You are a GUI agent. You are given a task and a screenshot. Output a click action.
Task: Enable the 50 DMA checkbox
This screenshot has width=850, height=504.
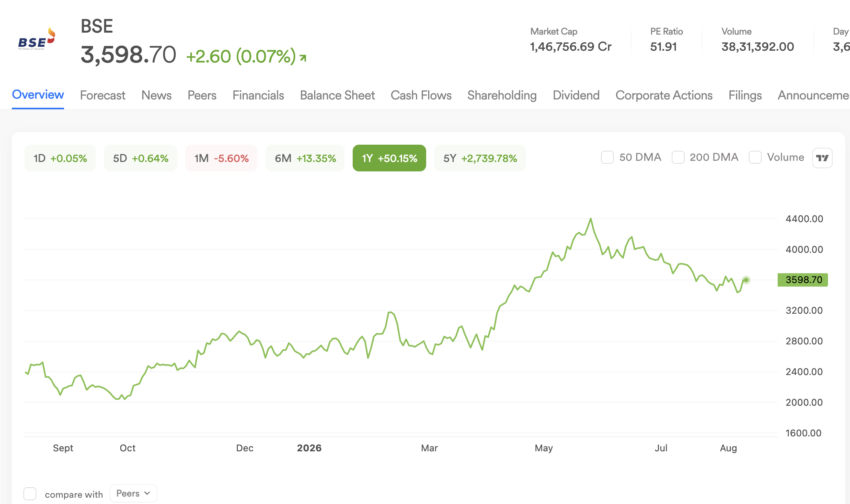(x=607, y=157)
